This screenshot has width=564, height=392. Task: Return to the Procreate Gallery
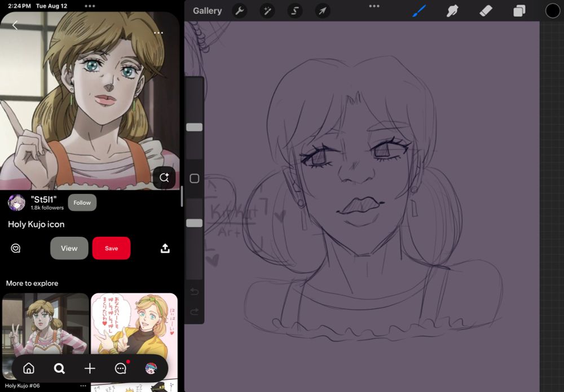click(207, 11)
